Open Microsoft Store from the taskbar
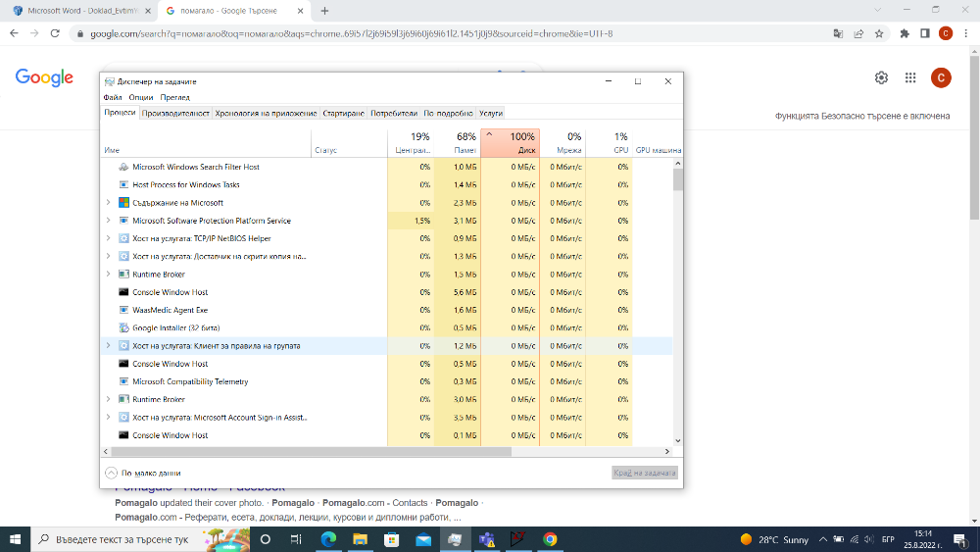This screenshot has width=980, height=552. (x=392, y=539)
